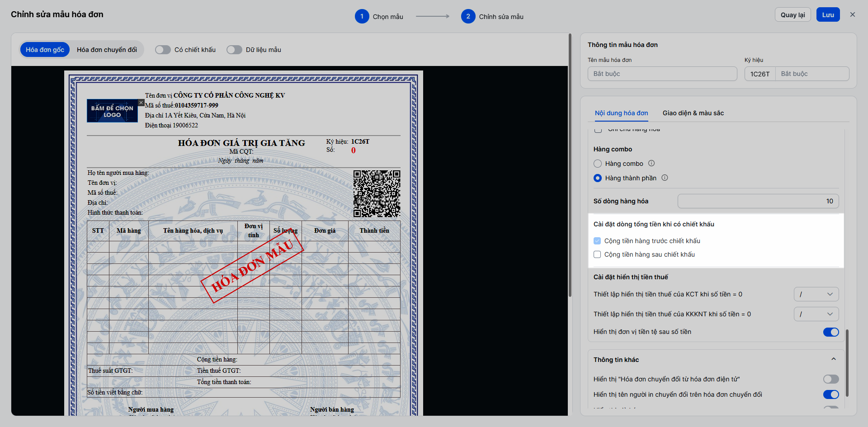Click the Thuế suất GTGT label

tap(110, 371)
